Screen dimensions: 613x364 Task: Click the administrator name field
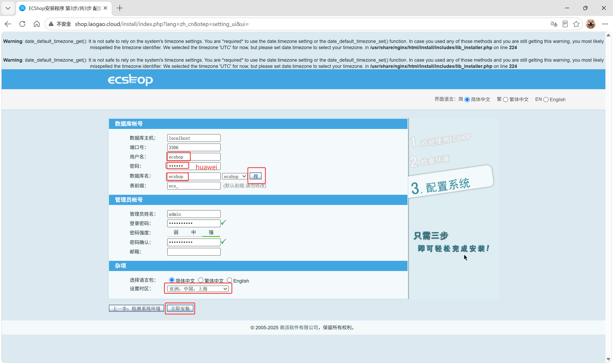point(194,214)
